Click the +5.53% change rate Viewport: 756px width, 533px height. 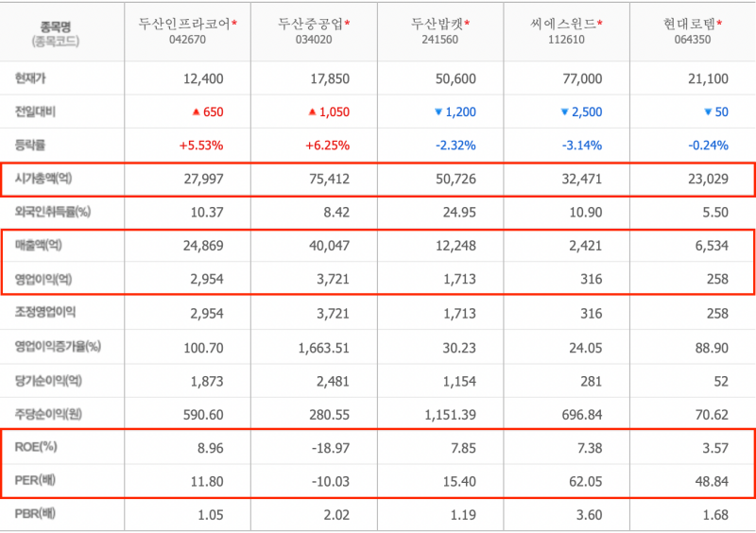(x=201, y=146)
